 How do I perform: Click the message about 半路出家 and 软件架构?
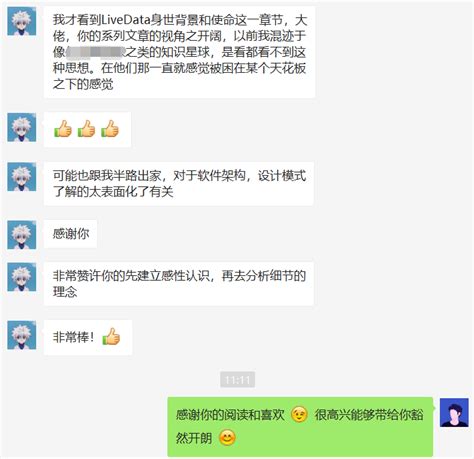(x=179, y=183)
